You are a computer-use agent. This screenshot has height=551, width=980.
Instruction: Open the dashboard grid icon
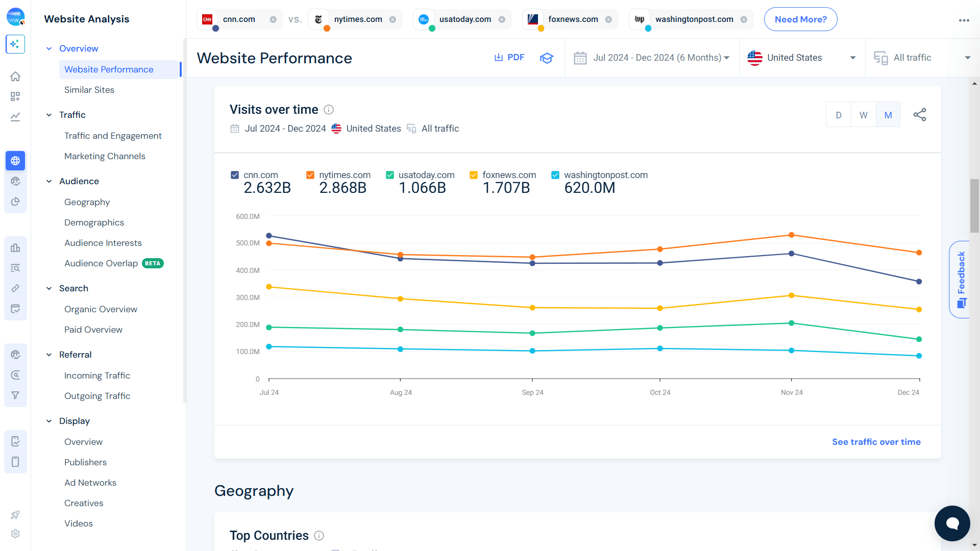15,96
